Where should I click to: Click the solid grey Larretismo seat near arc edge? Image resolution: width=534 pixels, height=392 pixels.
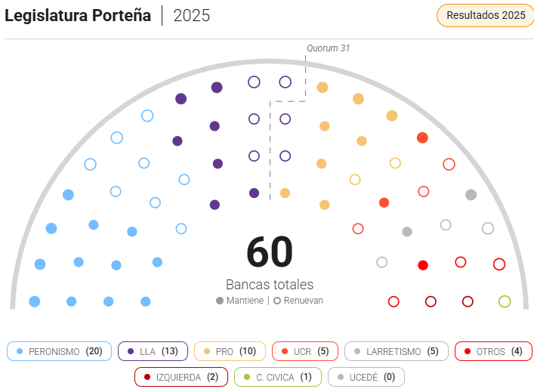click(471, 195)
